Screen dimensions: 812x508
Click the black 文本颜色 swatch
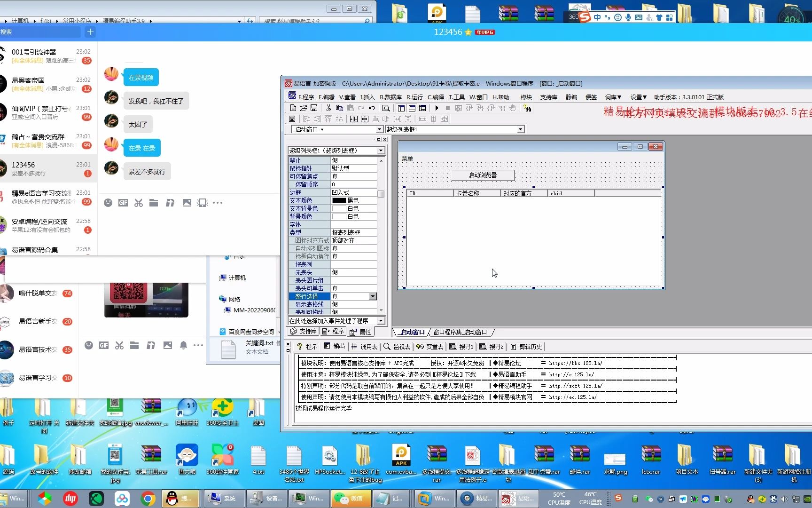339,200
